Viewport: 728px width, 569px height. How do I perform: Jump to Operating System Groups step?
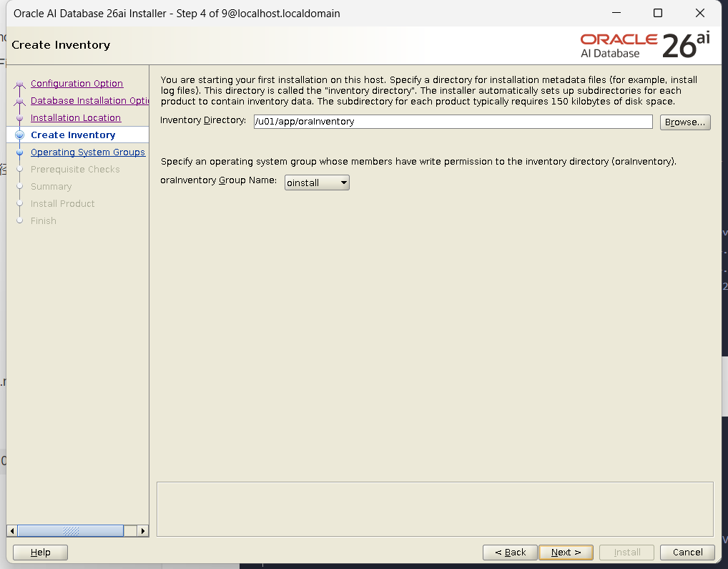pyautogui.click(x=88, y=152)
